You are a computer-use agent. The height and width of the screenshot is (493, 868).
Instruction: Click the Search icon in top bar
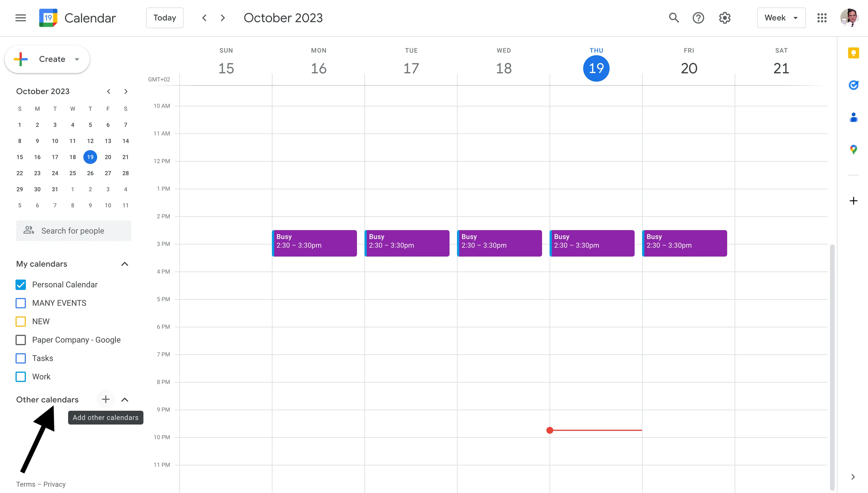pos(674,18)
